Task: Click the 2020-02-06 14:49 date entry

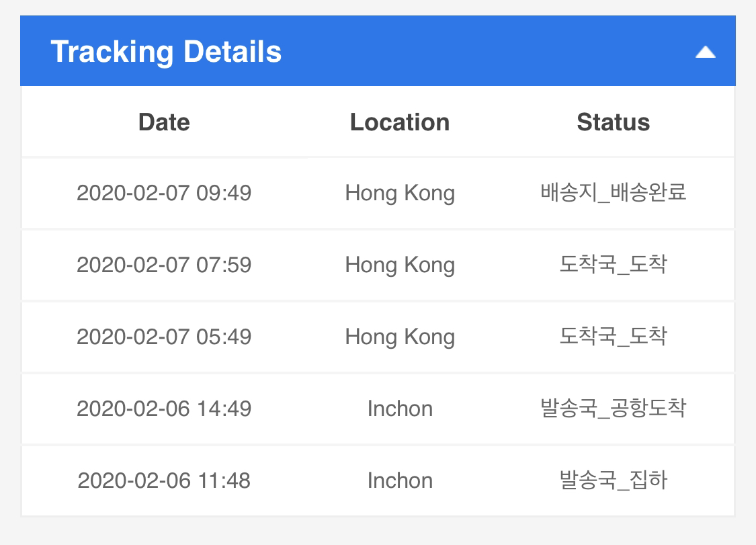Action: 164,409
